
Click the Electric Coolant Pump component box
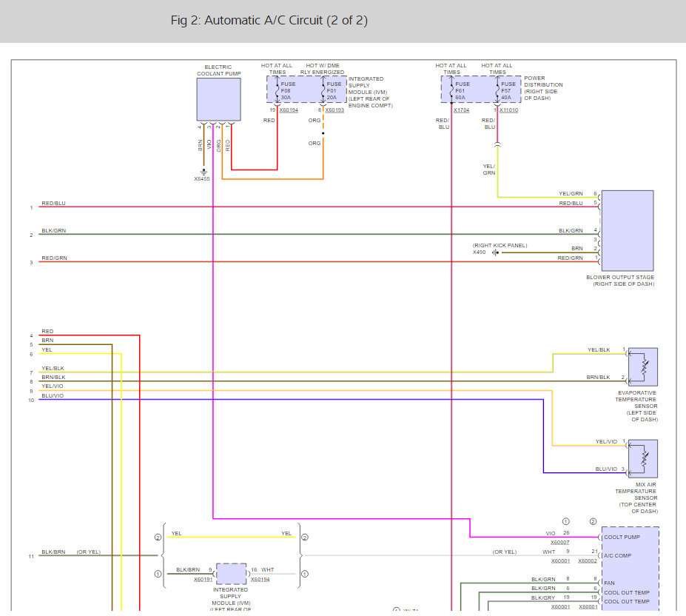coord(218,99)
